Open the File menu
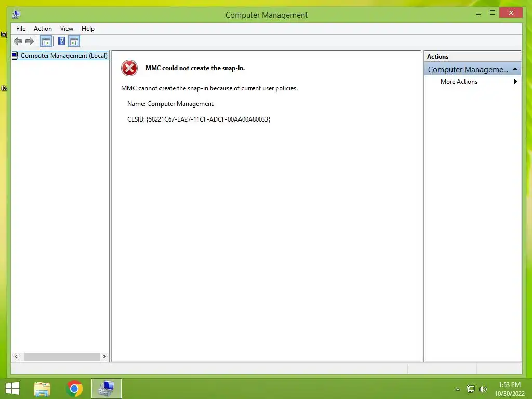The width and height of the screenshot is (532, 399). tap(21, 29)
